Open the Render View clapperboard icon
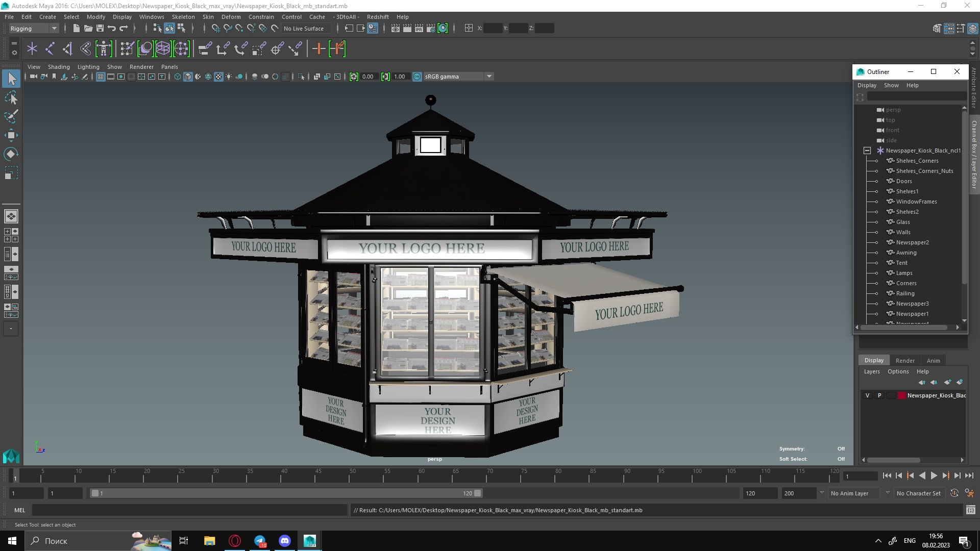The height and width of the screenshot is (551, 980). [396, 29]
